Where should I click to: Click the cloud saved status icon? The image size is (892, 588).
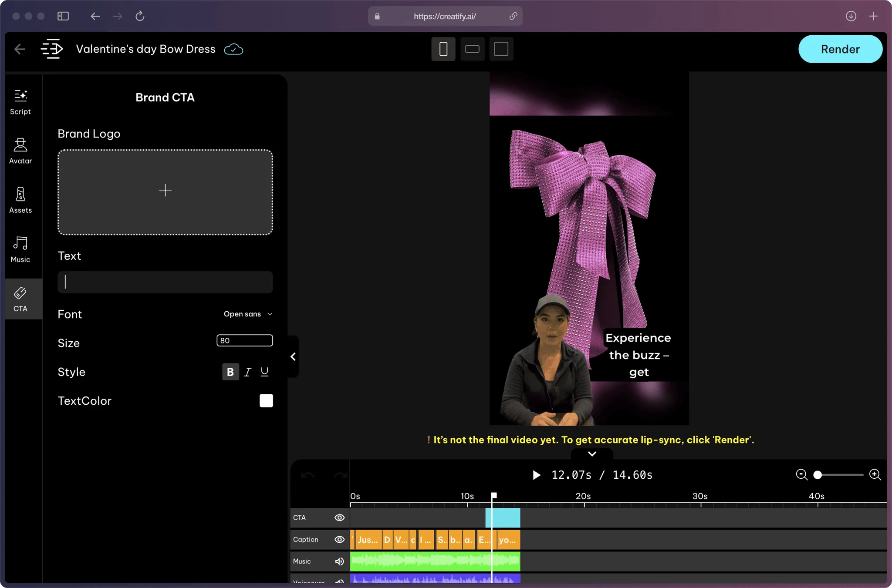[233, 49]
